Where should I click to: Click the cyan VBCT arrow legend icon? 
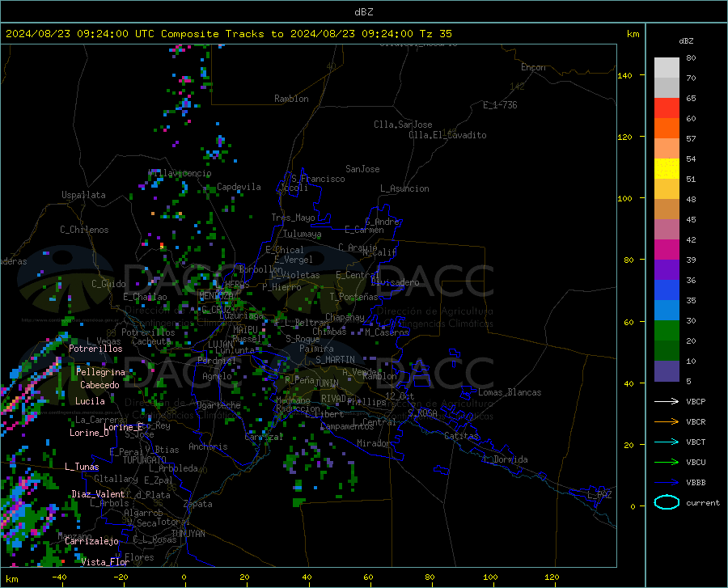[x=667, y=442]
